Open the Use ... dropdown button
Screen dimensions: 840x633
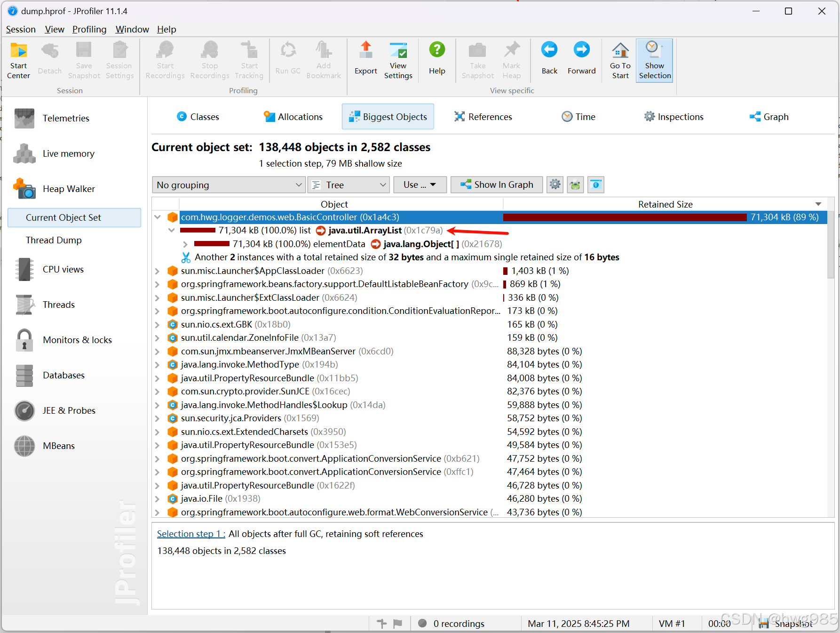coord(420,185)
